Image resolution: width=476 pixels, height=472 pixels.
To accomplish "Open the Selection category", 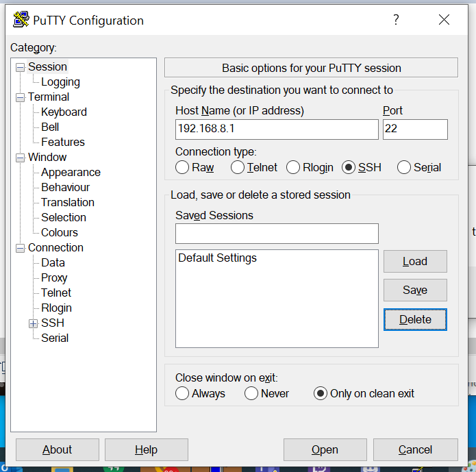I will point(64,217).
